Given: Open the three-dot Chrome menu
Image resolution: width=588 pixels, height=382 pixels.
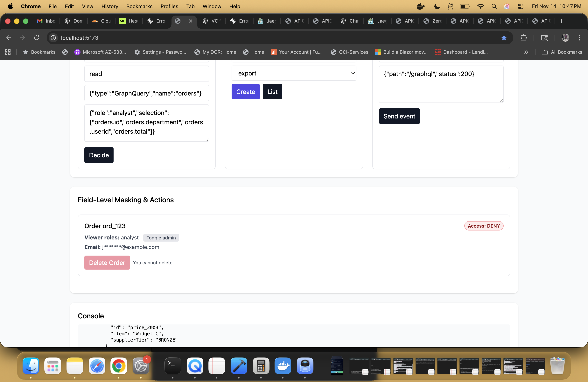Looking at the screenshot, I should 579,38.
